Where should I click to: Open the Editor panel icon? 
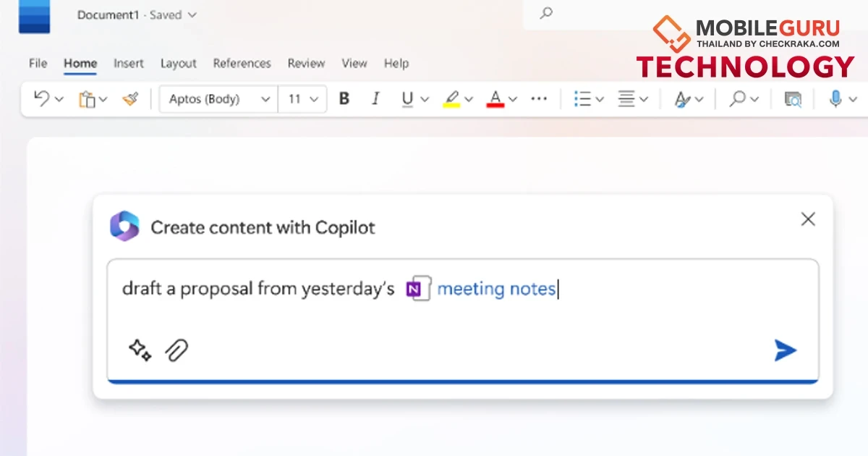pos(792,98)
